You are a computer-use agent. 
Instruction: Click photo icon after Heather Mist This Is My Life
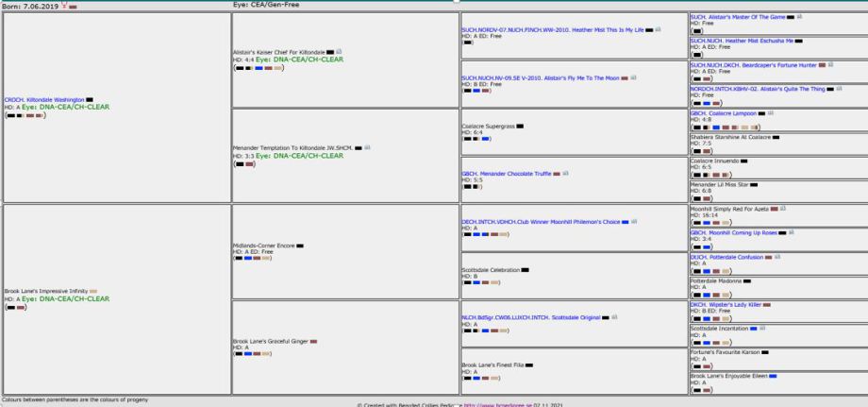658,29
